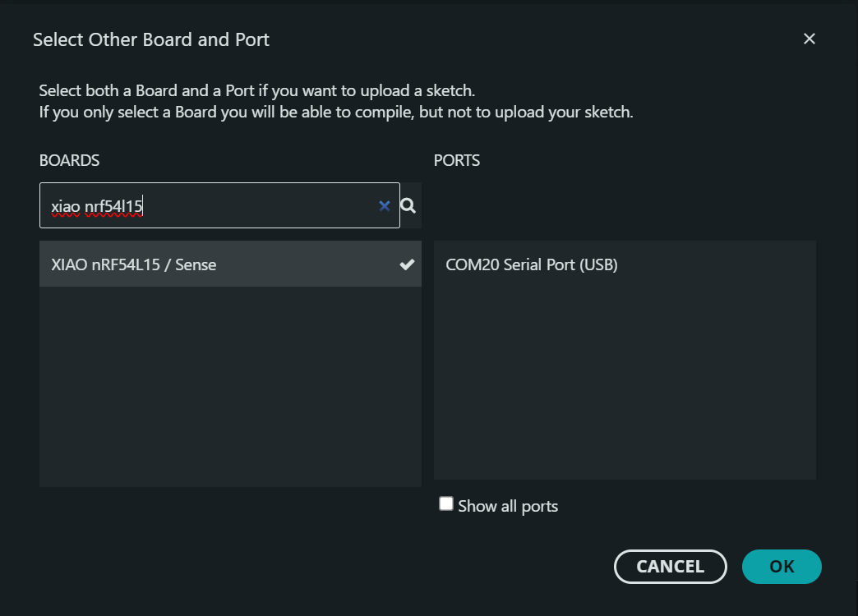Click empty space in the boards list
The image size is (858, 616).
pos(230,386)
